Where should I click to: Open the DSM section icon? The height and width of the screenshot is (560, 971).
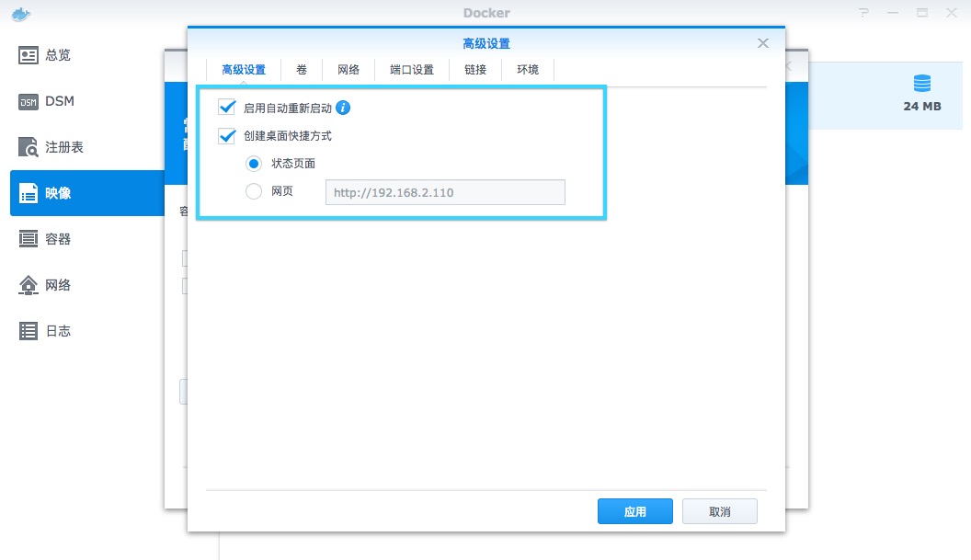coord(29,101)
